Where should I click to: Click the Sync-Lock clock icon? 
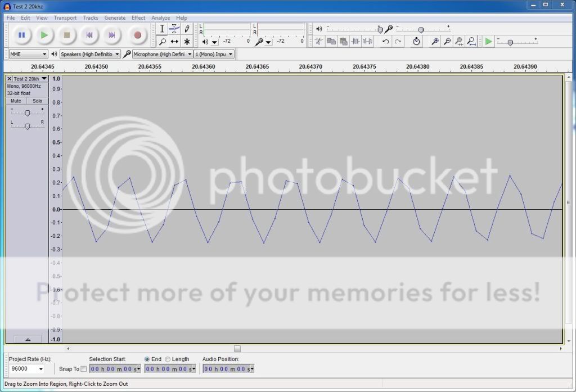416,42
